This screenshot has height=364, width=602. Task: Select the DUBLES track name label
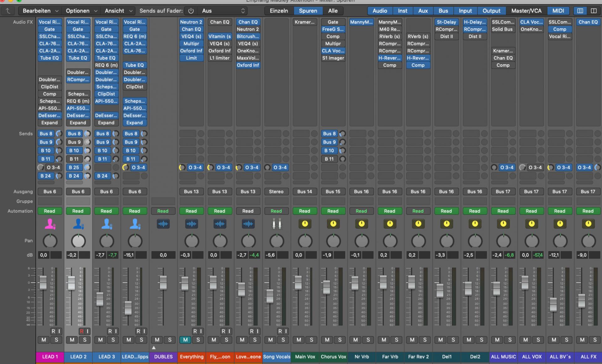[x=163, y=357]
